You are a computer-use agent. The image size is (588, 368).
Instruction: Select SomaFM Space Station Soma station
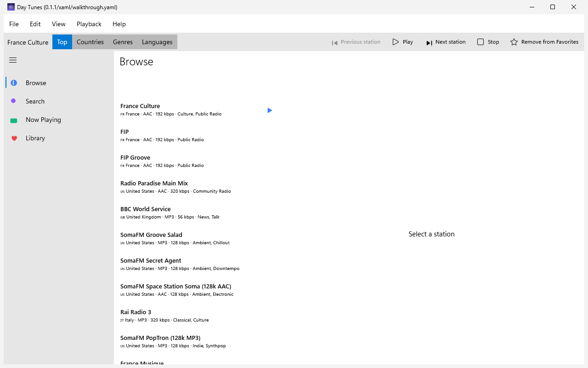pos(197,290)
